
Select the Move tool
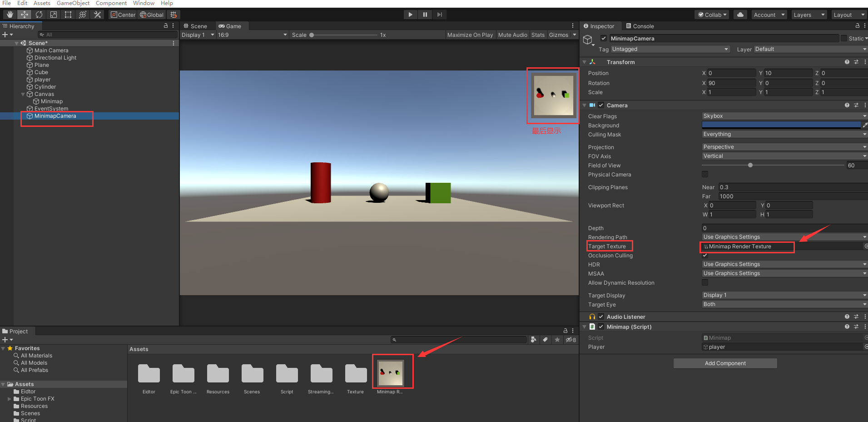(24, 14)
